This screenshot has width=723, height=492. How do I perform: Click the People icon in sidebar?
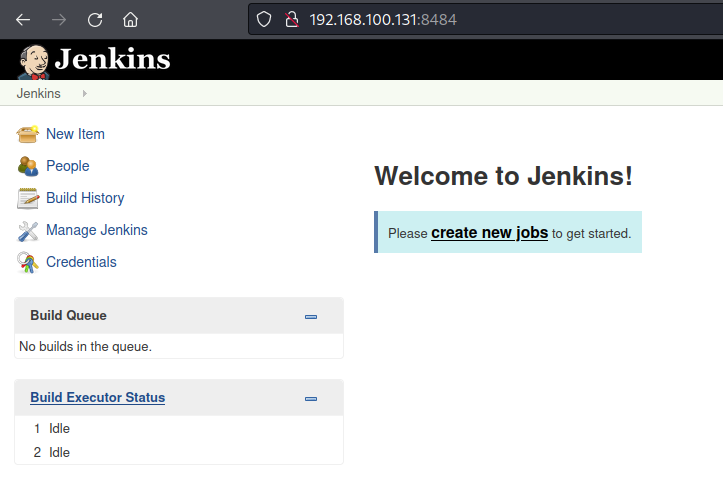pos(28,166)
